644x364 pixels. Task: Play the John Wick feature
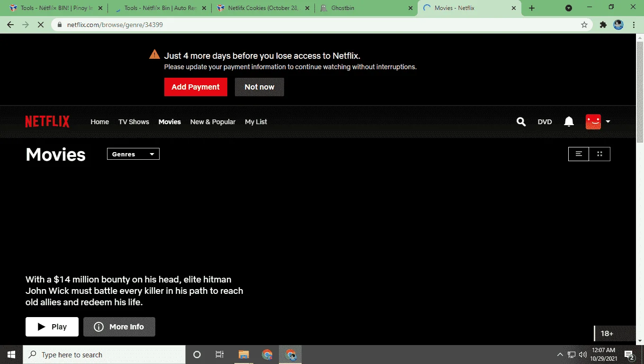point(52,327)
